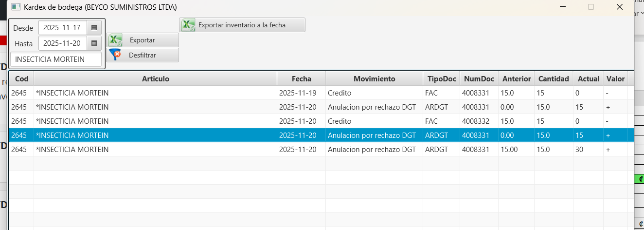Click in the Desde date field
Viewport: 644px width, 230px height.
(x=62, y=28)
